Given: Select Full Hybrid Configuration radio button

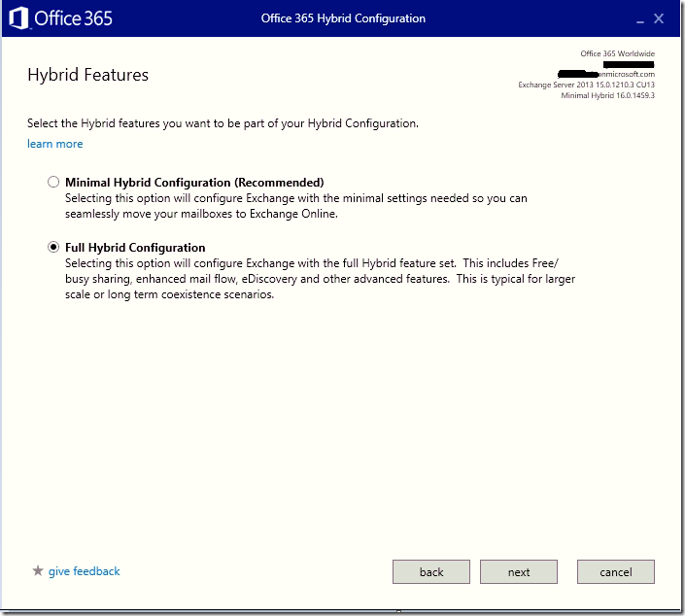Looking at the screenshot, I should [53, 247].
